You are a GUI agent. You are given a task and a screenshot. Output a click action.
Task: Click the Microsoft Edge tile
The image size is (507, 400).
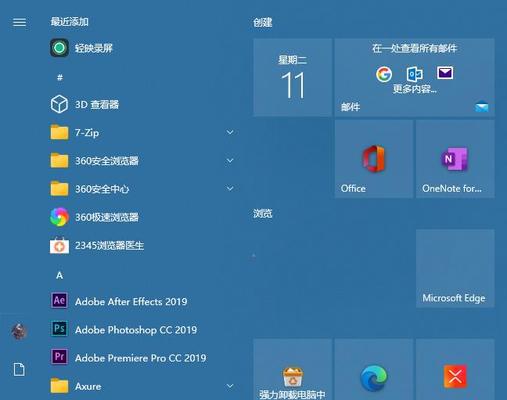pyautogui.click(x=455, y=268)
